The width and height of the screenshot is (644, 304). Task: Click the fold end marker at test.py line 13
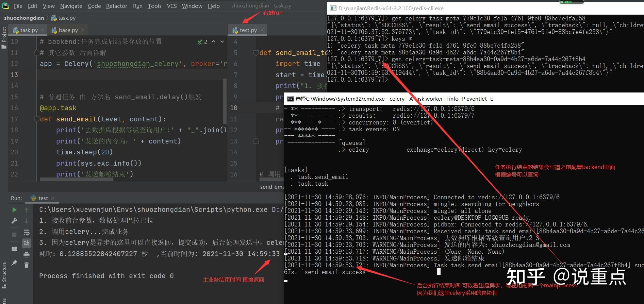[256, 141]
